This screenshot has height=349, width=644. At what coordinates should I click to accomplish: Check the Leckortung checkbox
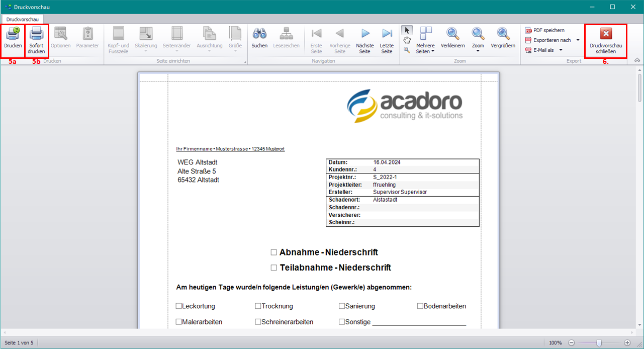(178, 306)
